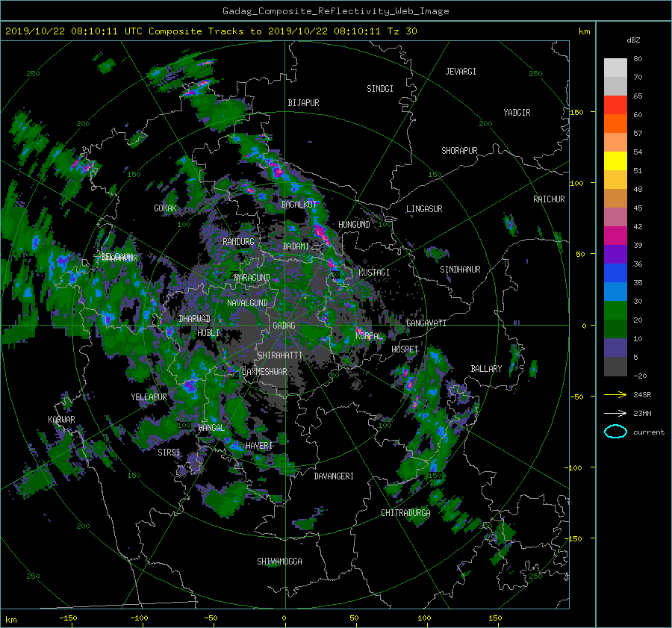Click the HUBLI city label
672x628 pixels.
tap(208, 333)
